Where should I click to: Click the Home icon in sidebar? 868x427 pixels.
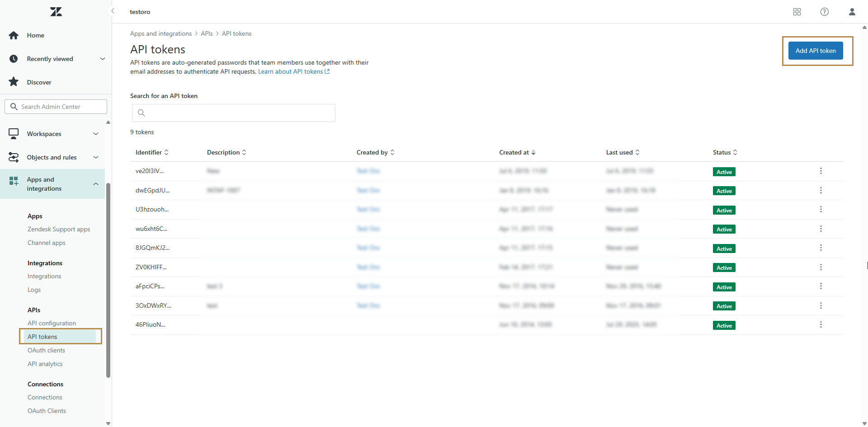[14, 35]
